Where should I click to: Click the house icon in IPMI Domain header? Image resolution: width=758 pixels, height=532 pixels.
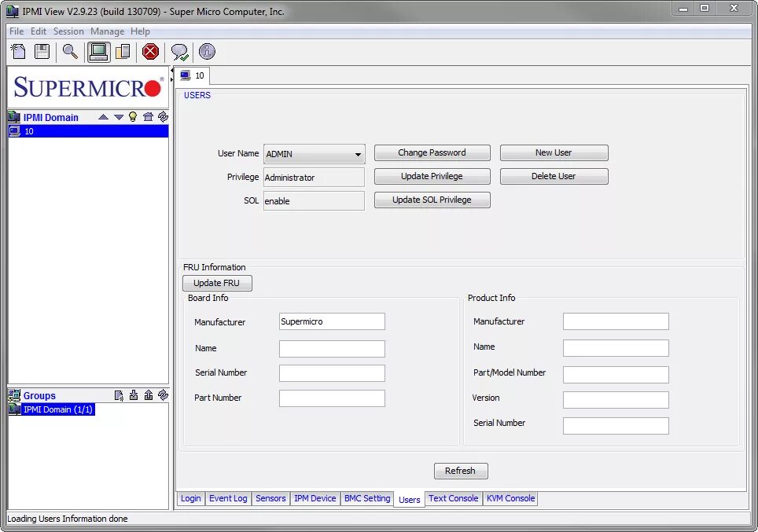tap(148, 116)
